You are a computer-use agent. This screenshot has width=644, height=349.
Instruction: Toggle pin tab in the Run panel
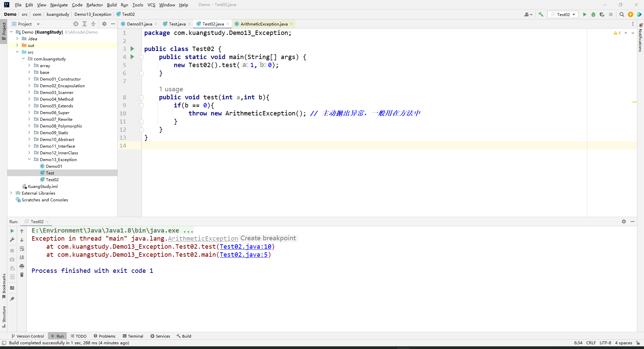coord(12,299)
